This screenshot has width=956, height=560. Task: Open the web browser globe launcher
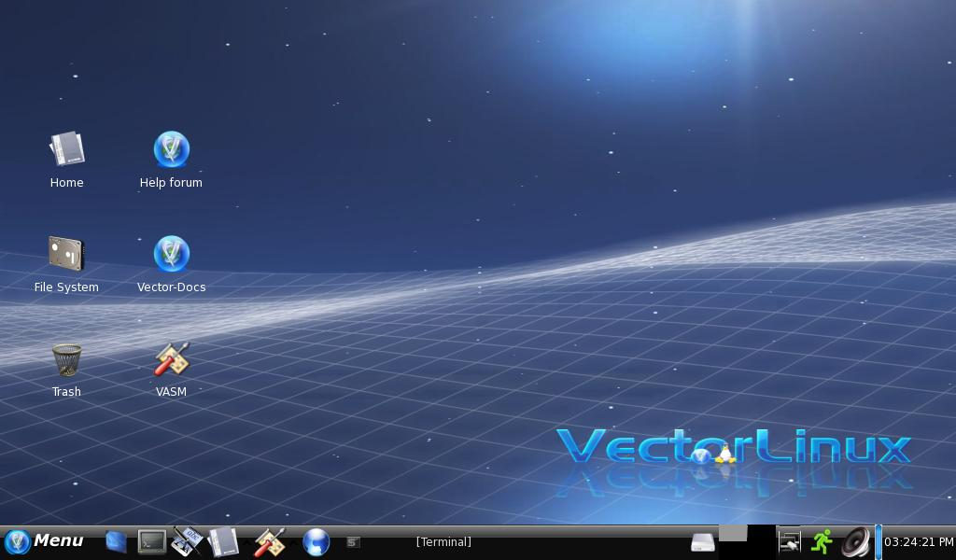316,541
